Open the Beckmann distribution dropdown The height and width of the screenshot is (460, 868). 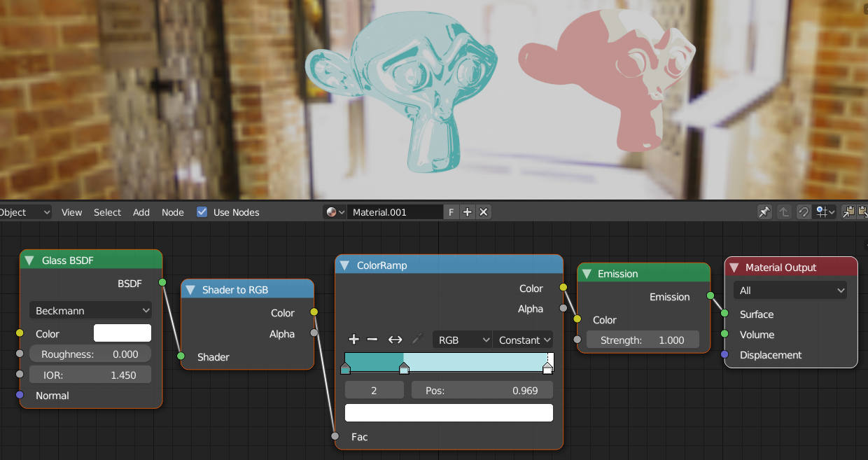(90, 310)
